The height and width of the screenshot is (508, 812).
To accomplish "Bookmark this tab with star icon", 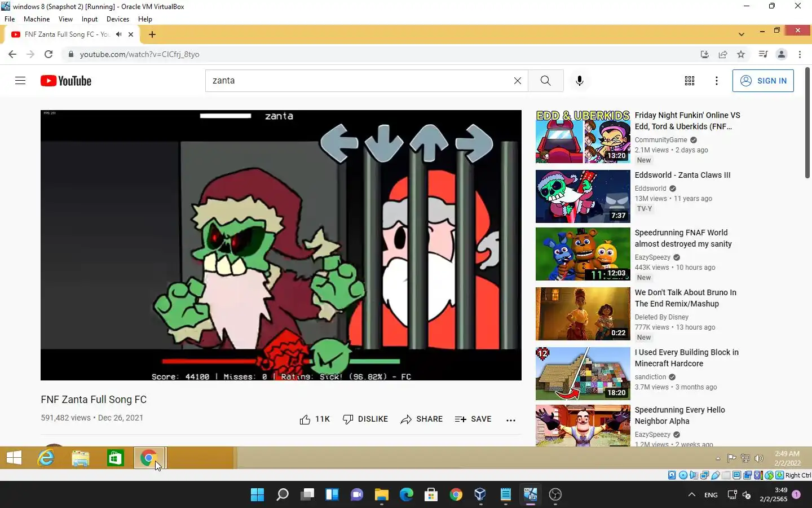I will pyautogui.click(x=741, y=54).
